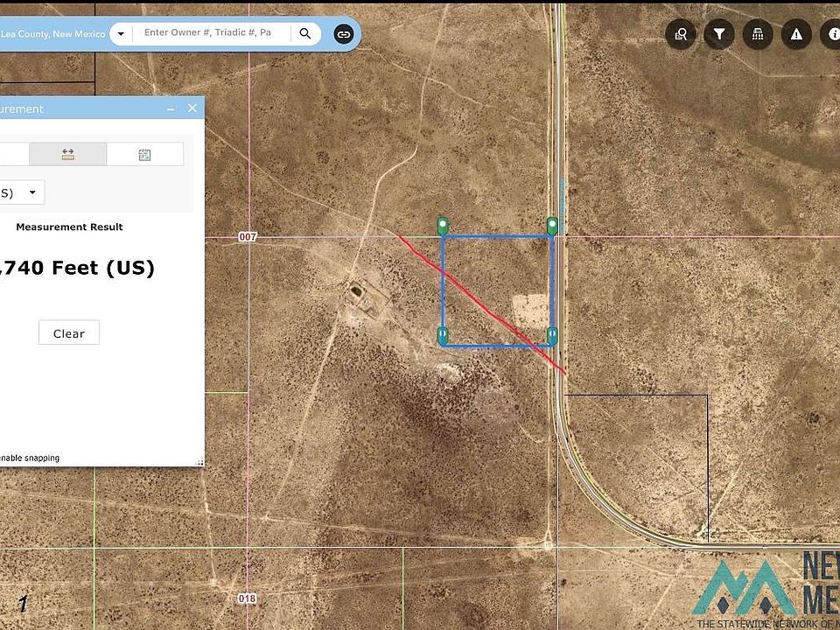The width and height of the screenshot is (840, 630).
Task: Click the Lea County, New Mexico label
Action: click(x=52, y=34)
